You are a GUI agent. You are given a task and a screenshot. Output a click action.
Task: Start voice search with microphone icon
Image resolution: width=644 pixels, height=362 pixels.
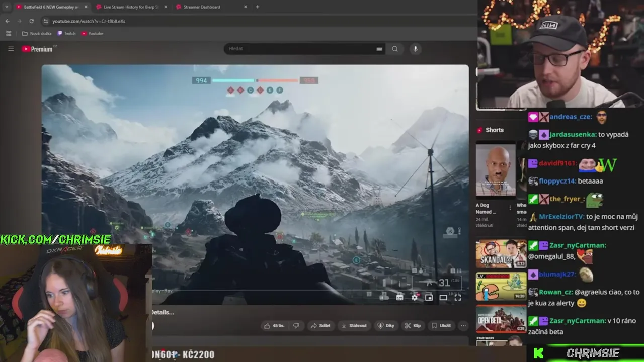415,49
